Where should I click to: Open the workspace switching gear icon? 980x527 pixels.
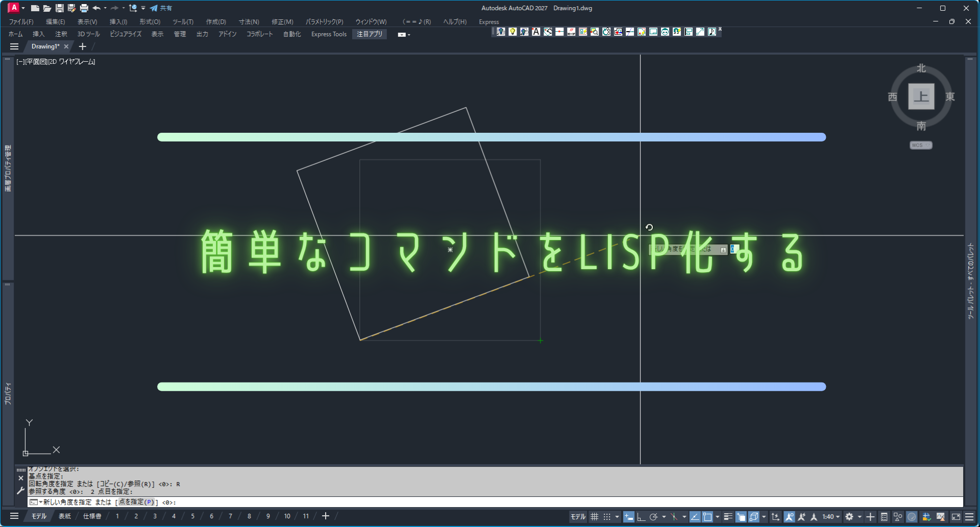tap(849, 517)
